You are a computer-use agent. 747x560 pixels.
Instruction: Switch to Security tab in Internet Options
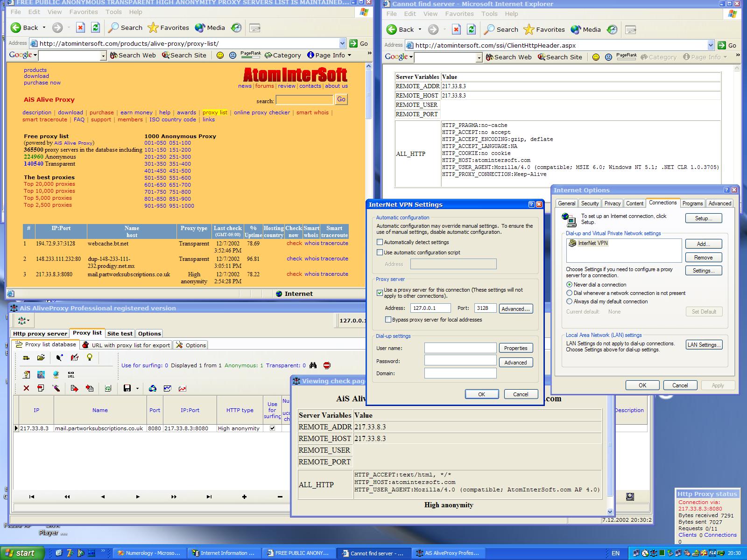pyautogui.click(x=590, y=203)
